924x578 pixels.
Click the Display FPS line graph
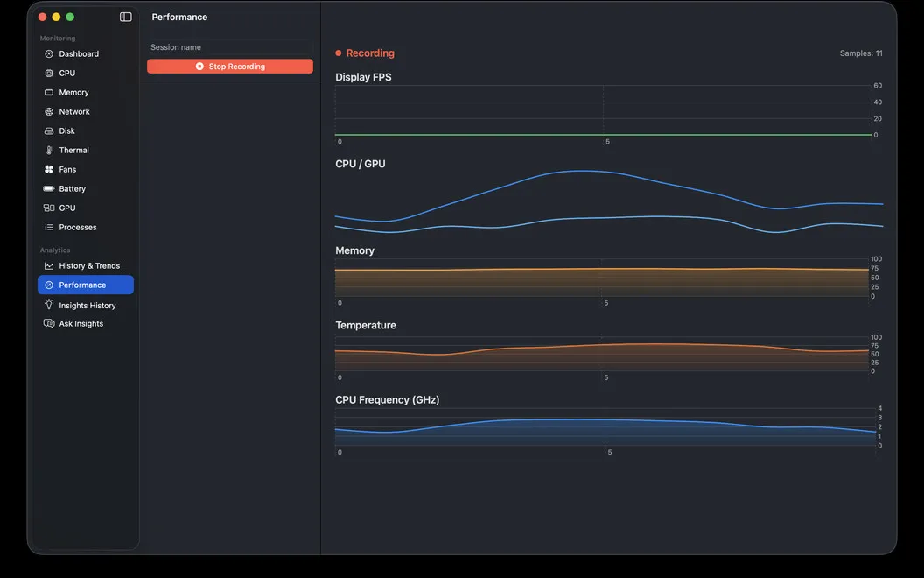click(603, 110)
